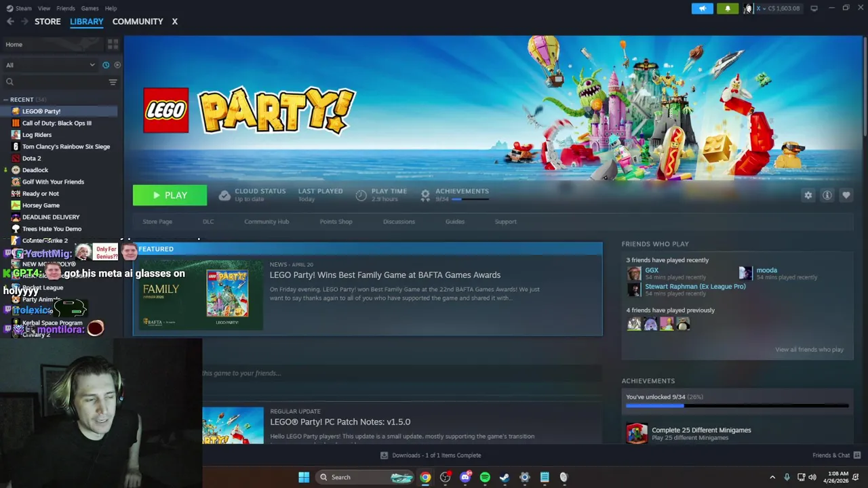Click the library Home button
This screenshot has width=868, height=488.
[x=52, y=45]
